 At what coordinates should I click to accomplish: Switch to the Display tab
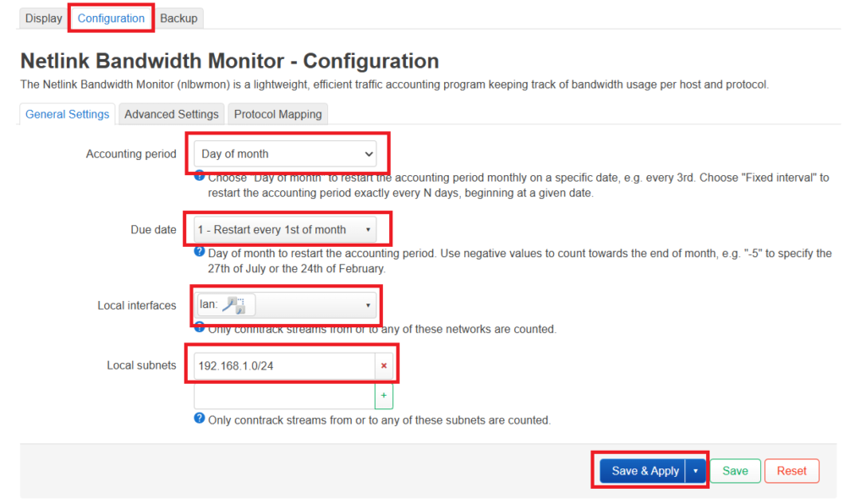[43, 18]
